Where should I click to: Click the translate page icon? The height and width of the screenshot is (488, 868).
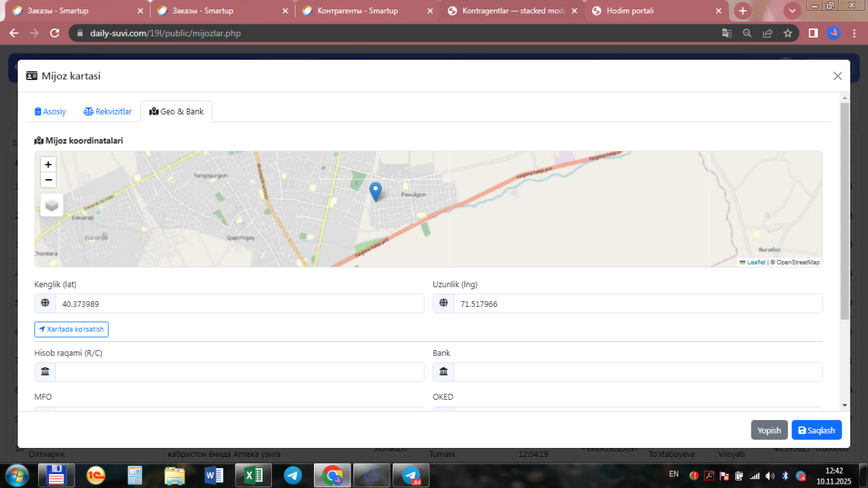(x=726, y=33)
